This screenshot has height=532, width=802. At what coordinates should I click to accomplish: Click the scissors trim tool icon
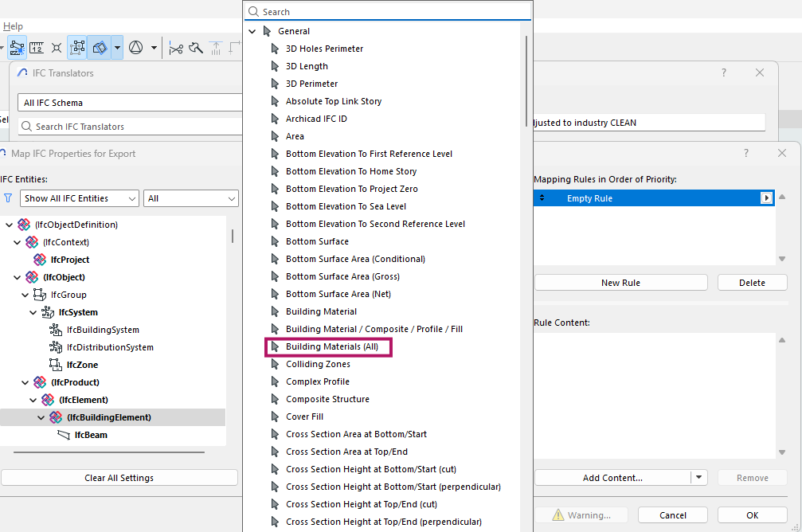click(176, 48)
